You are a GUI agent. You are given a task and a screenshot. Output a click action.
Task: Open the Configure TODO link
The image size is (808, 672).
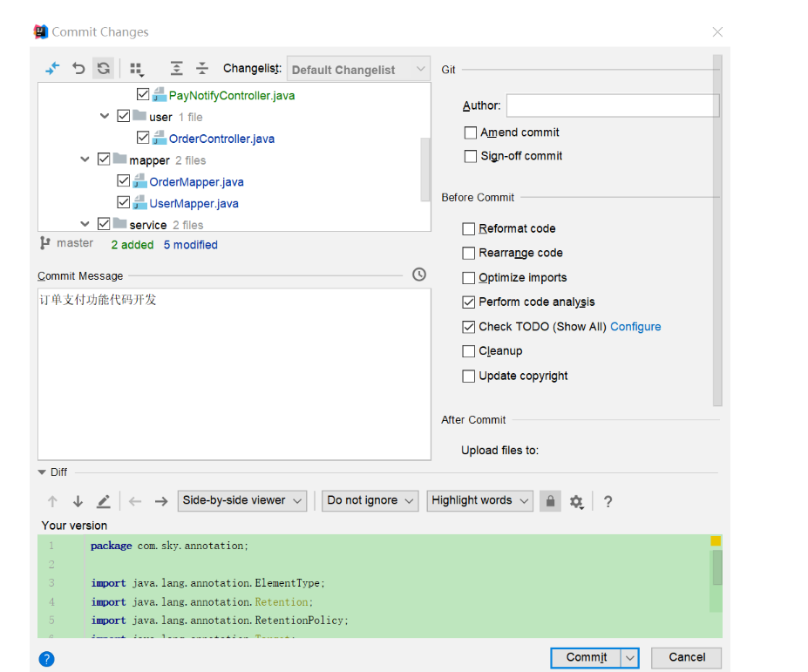(635, 327)
